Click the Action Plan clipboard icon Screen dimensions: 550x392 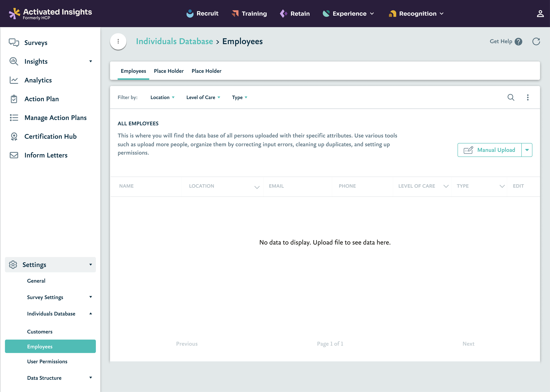point(14,99)
